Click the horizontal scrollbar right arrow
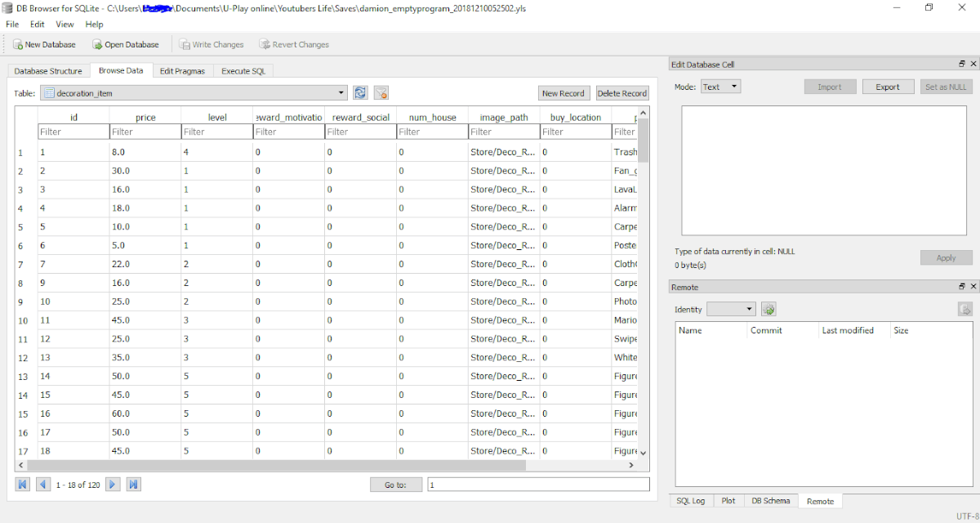Viewport: 980px width, 523px height. point(631,465)
